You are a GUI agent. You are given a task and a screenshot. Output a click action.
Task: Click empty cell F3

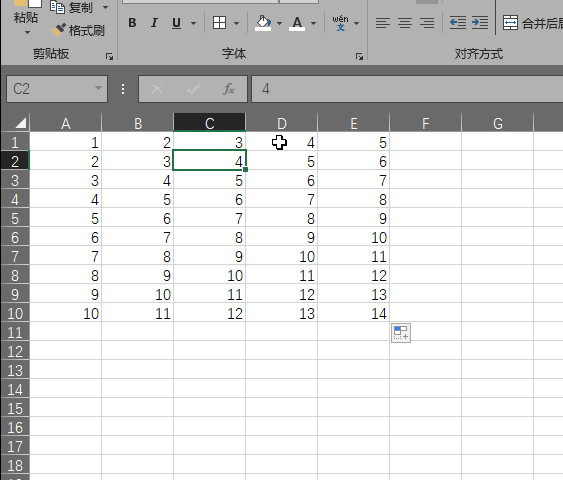pos(425,180)
